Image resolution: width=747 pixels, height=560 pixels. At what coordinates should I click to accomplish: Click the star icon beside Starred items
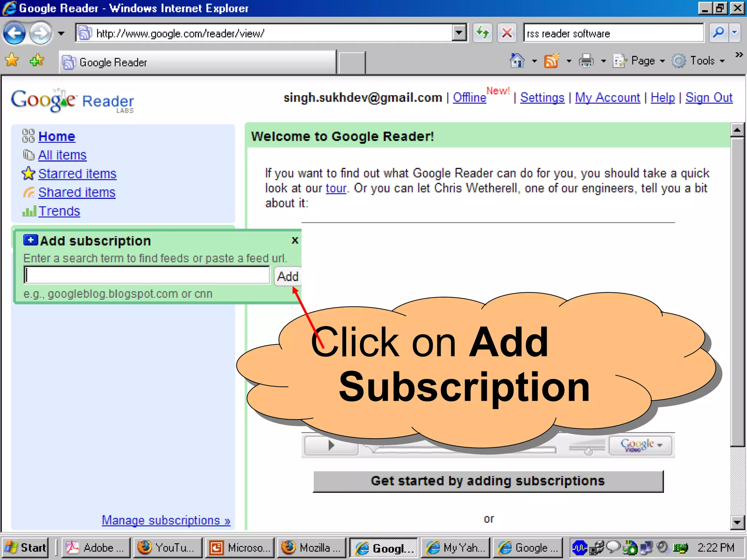click(x=28, y=174)
